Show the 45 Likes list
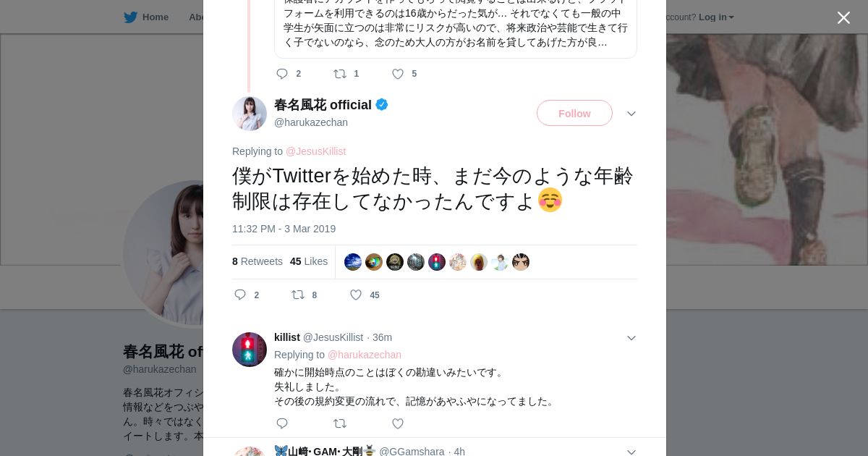 pos(309,261)
